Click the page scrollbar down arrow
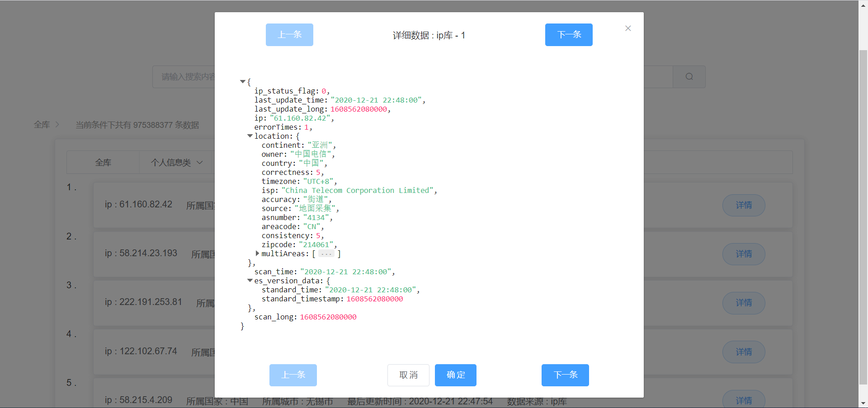868x408 pixels. tap(863, 403)
